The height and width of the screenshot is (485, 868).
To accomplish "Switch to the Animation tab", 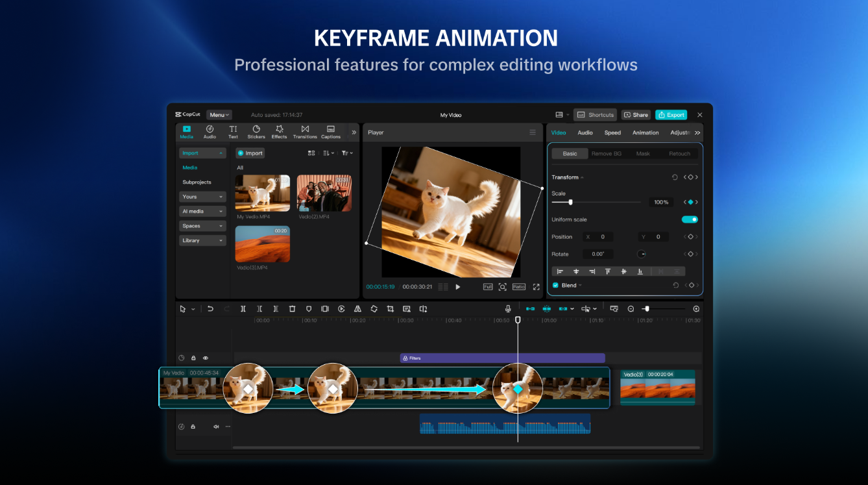I will (x=645, y=132).
